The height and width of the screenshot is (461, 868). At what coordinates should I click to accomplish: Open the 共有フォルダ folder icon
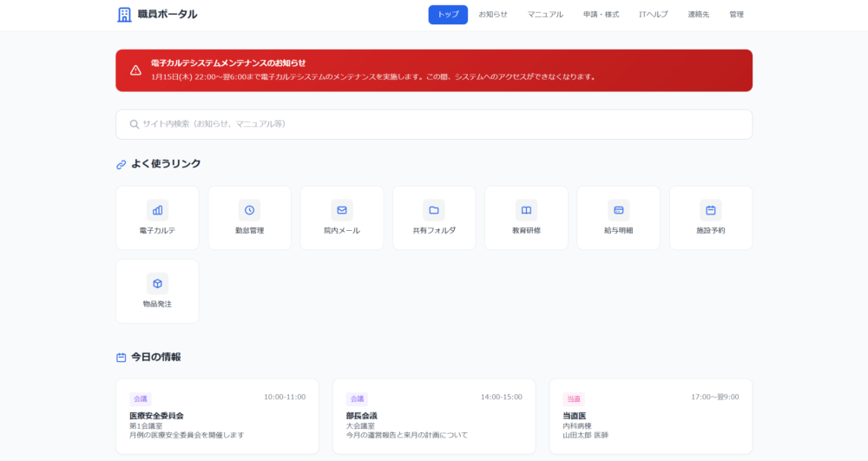(x=434, y=210)
